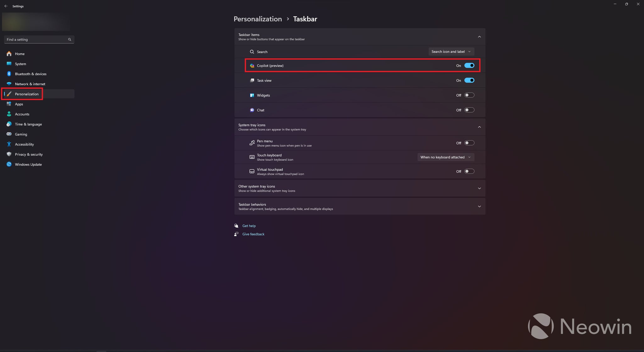644x352 pixels.
Task: Click the Widgets icon in taskbar items
Action: point(252,95)
